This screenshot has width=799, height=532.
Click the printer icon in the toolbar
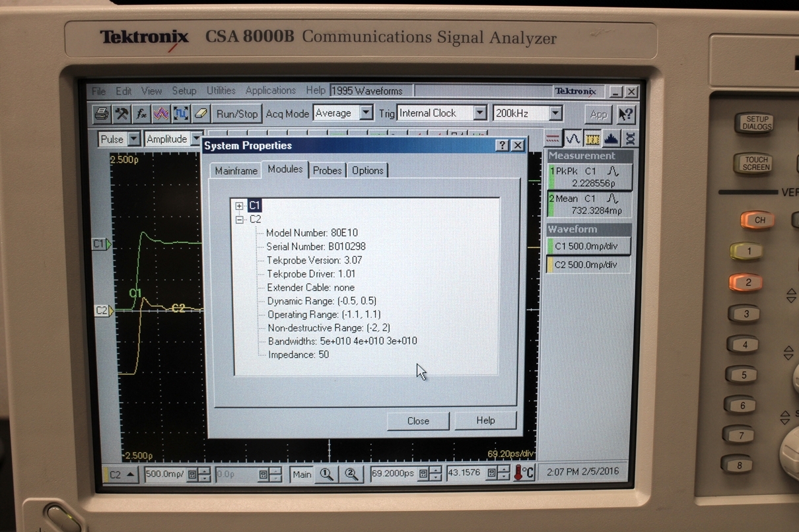(101, 114)
